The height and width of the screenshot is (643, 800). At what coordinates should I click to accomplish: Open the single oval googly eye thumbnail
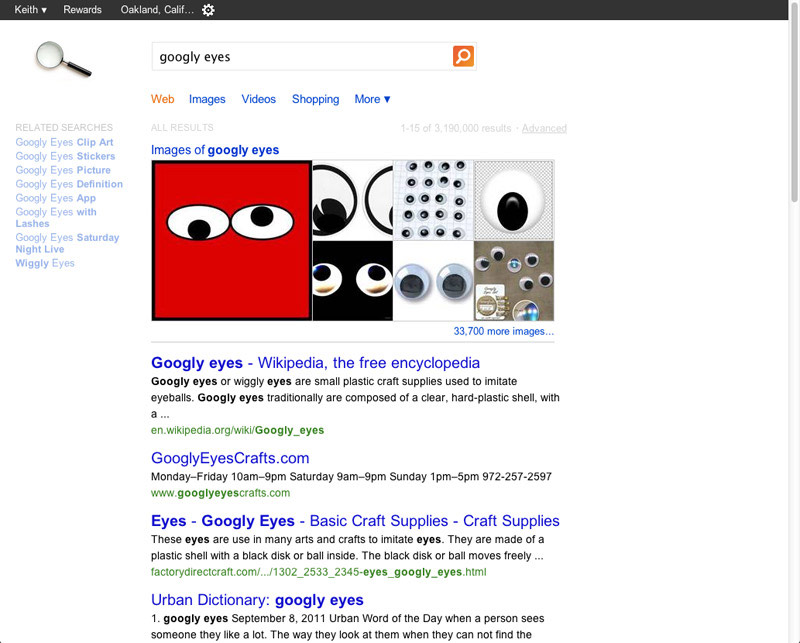pyautogui.click(x=514, y=200)
